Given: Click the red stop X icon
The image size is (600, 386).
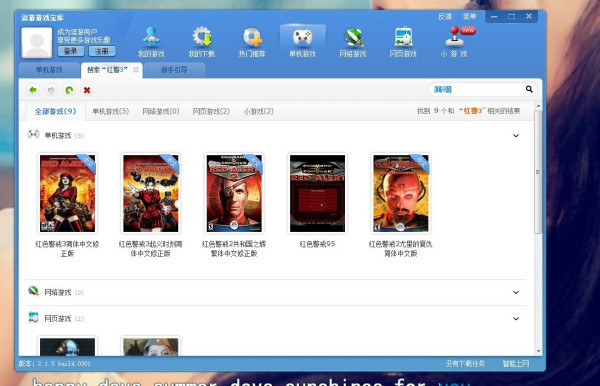Looking at the screenshot, I should pyautogui.click(x=87, y=90).
